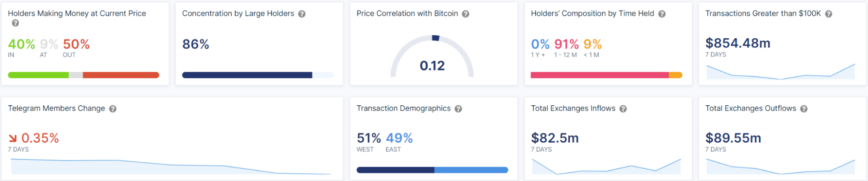Open help icon for Holders' Composition by Time Held
Viewport: 868px width, 181px height.
click(x=662, y=14)
